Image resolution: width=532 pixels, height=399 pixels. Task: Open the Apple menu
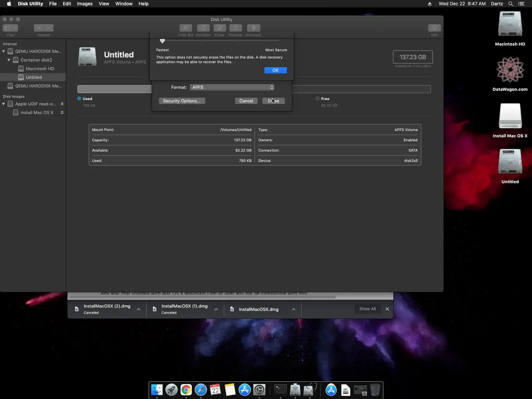[x=9, y=4]
